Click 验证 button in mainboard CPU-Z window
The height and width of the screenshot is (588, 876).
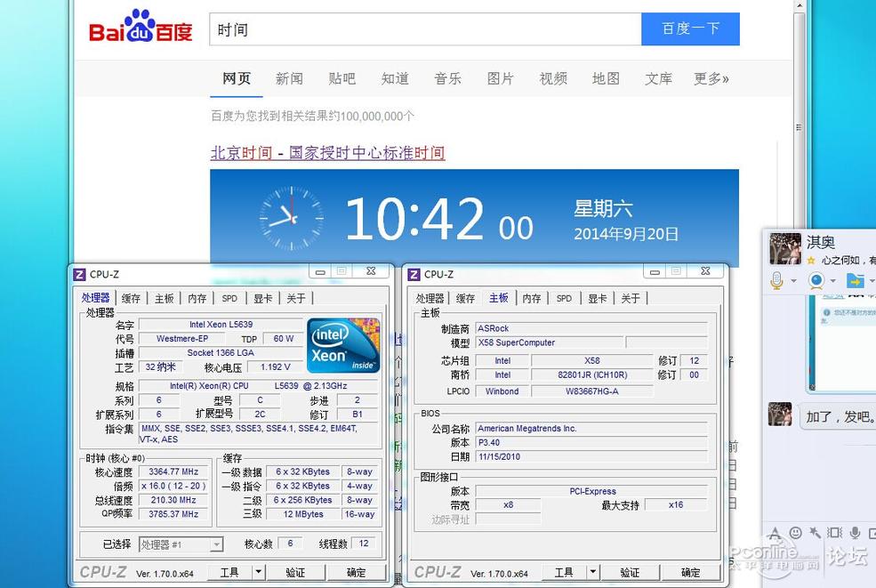coord(631,572)
